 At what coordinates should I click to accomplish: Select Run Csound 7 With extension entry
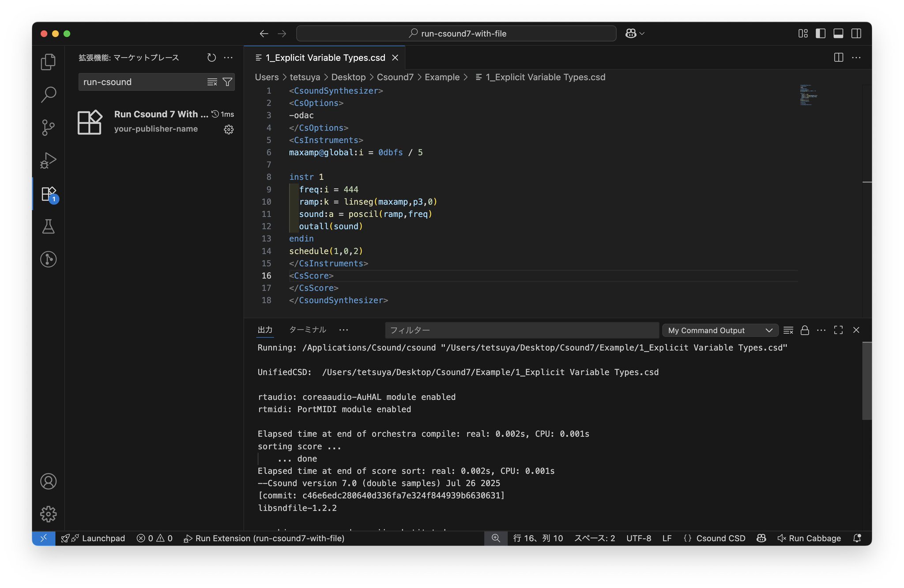pyautogui.click(x=155, y=122)
